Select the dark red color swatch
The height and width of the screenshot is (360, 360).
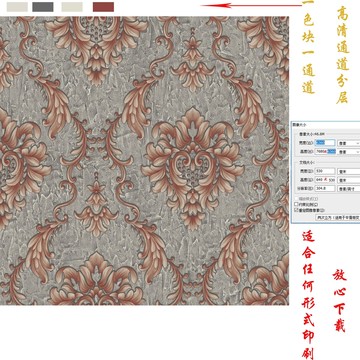(103, 7)
